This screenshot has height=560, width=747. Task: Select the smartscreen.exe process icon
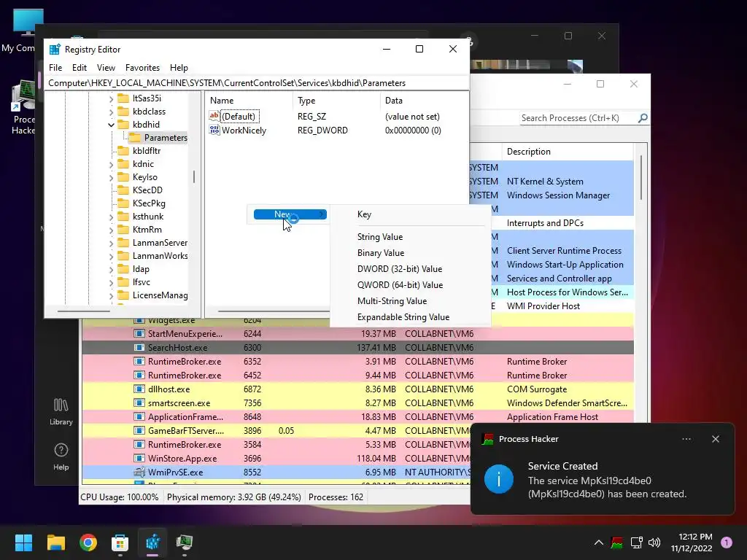coord(139,402)
